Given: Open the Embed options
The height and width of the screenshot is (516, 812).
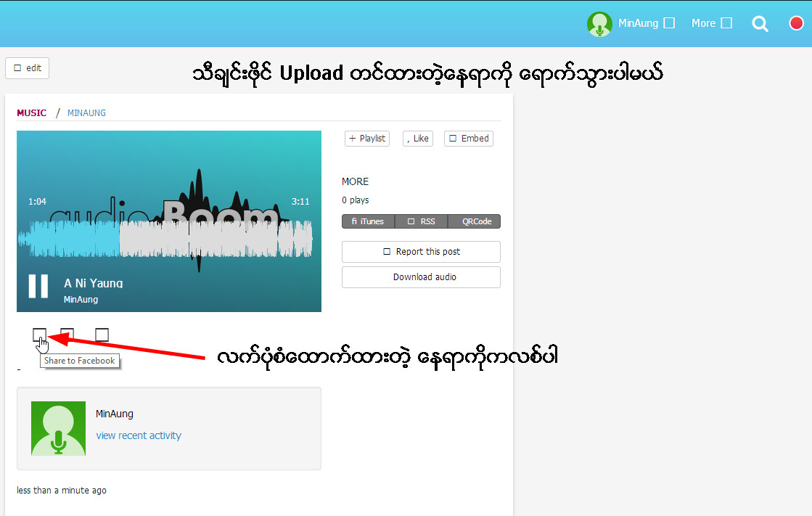Looking at the screenshot, I should click(x=469, y=139).
